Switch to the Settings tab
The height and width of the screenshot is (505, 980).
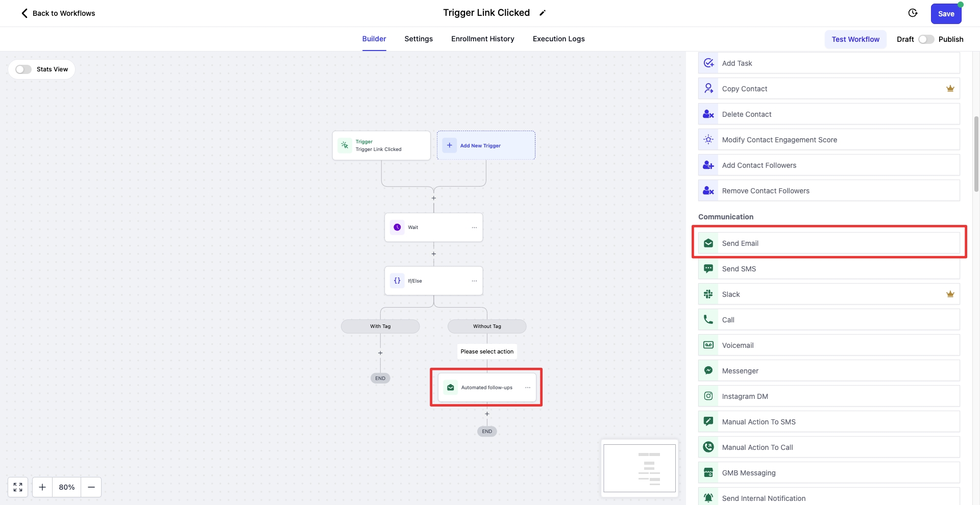(419, 39)
